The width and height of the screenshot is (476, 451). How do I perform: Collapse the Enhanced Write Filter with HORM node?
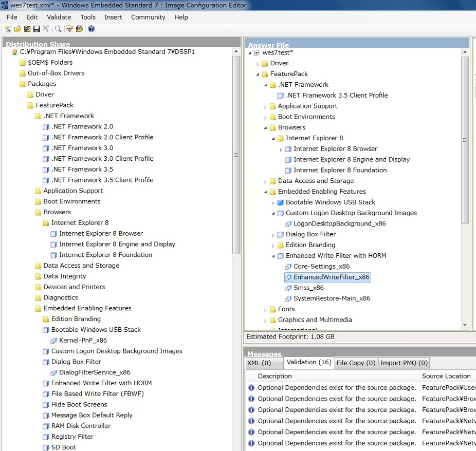[x=273, y=256]
